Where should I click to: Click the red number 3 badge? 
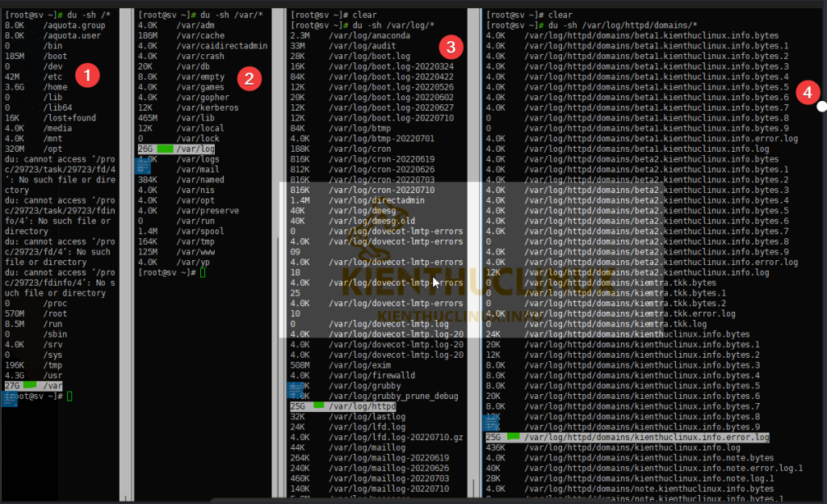455,45
